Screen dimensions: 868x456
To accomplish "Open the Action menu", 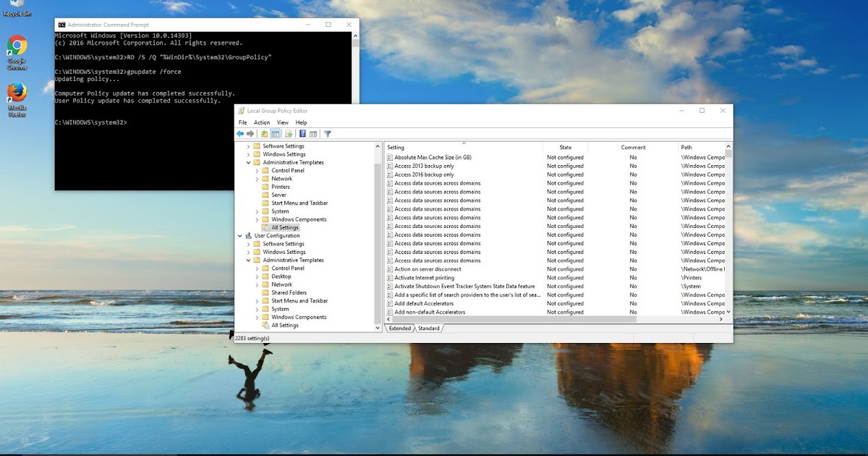I will pyautogui.click(x=261, y=122).
